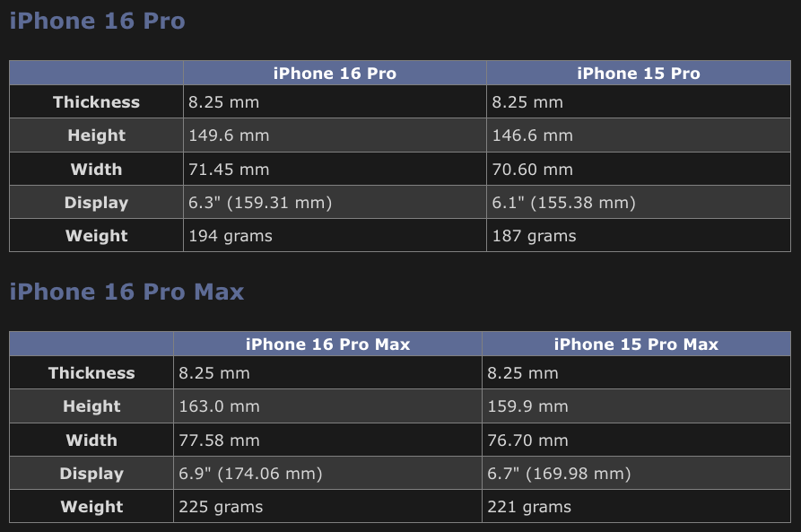The image size is (801, 532).
Task: Click the 6.9" (174.06 mm) display cell
Action: pos(250,475)
